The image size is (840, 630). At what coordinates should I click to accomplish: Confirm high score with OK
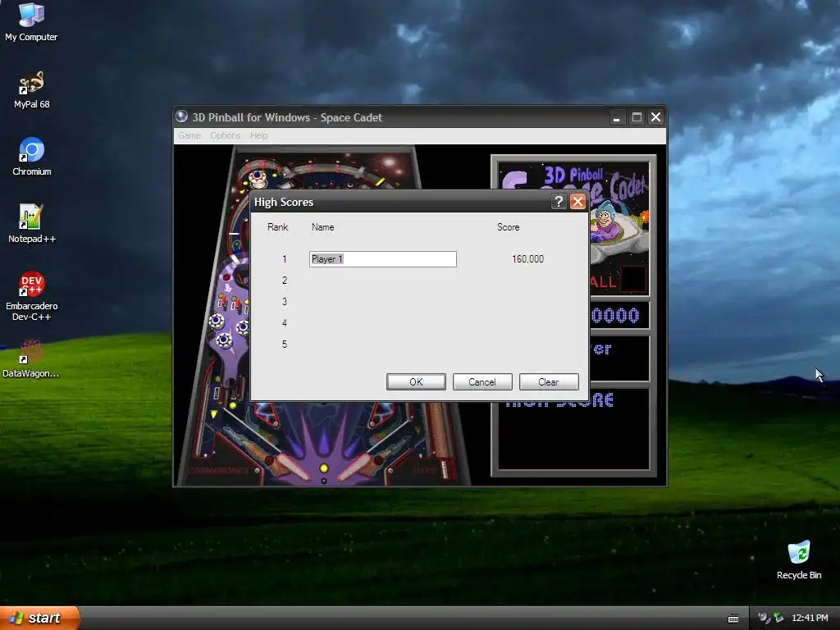(x=416, y=382)
